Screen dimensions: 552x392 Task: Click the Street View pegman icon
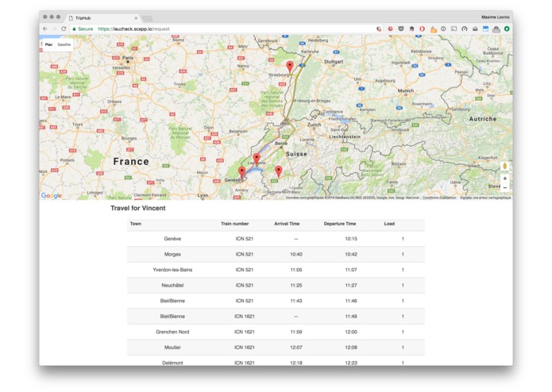[x=505, y=166]
